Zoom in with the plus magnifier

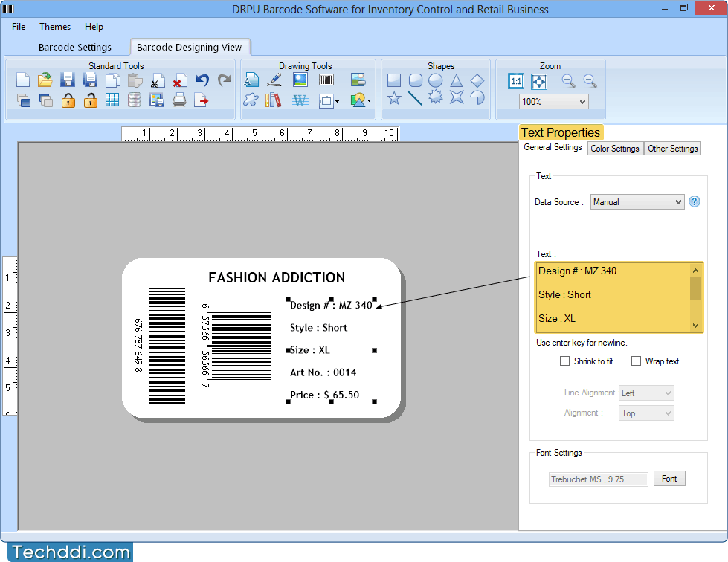point(568,81)
